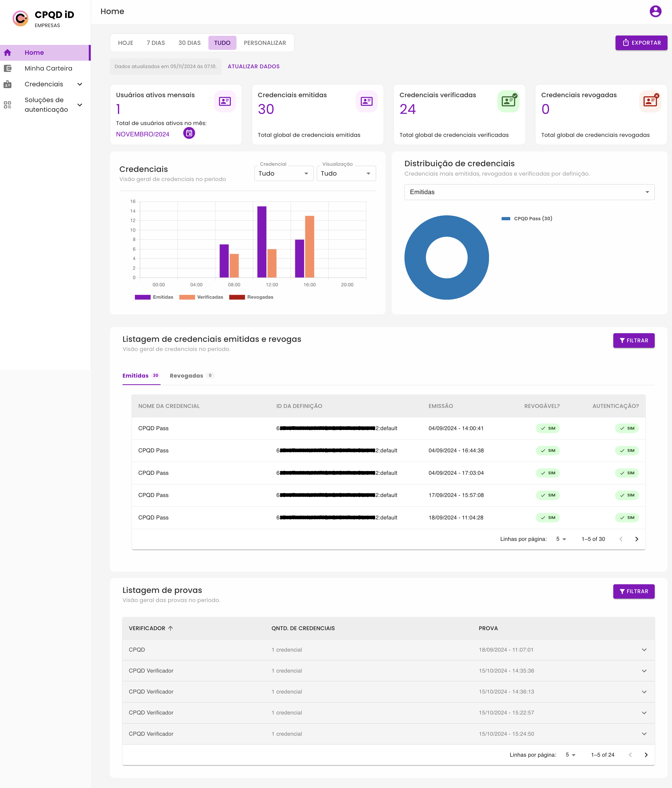This screenshot has height=788, width=672.
Task: Click the Usuários ativos mensais icon
Action: pos(225,101)
